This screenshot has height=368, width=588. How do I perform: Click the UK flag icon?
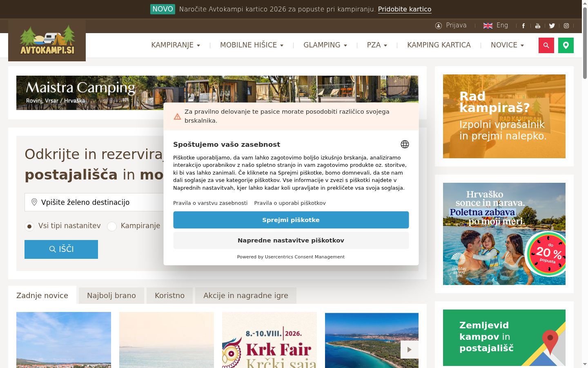488,26
